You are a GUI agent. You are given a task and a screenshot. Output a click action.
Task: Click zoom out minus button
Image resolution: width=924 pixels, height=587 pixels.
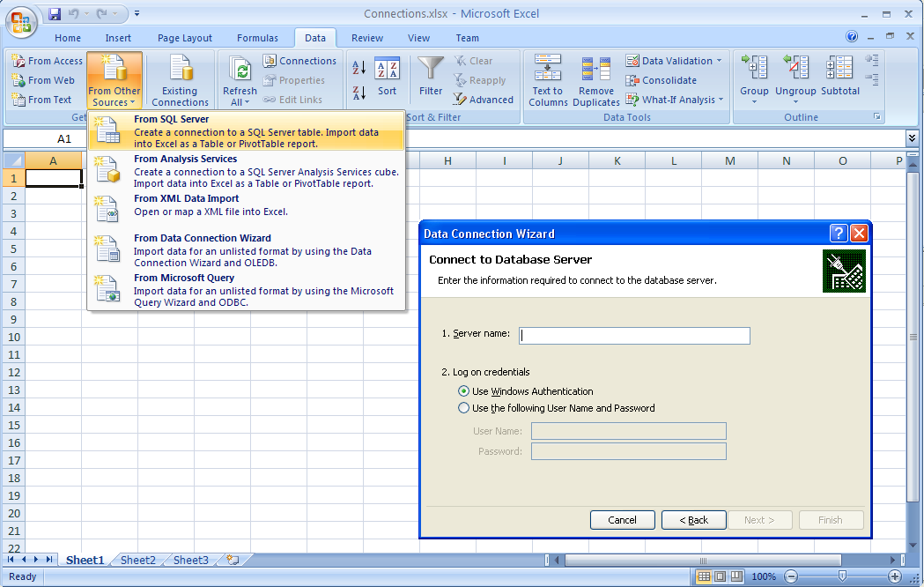click(x=791, y=576)
